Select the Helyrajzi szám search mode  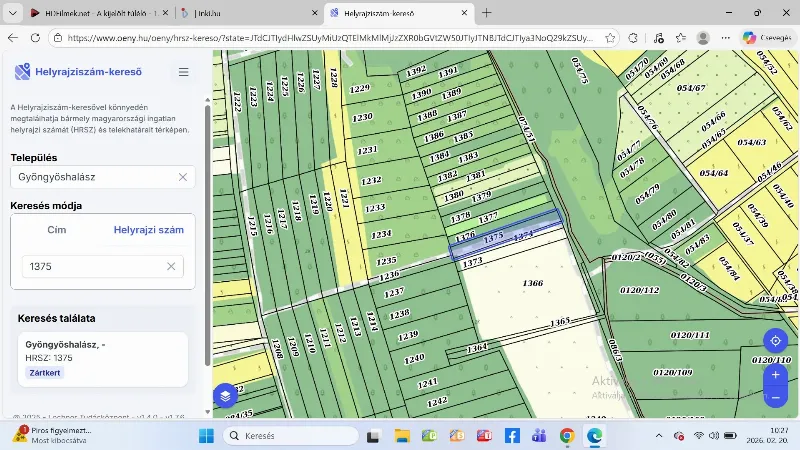click(148, 230)
